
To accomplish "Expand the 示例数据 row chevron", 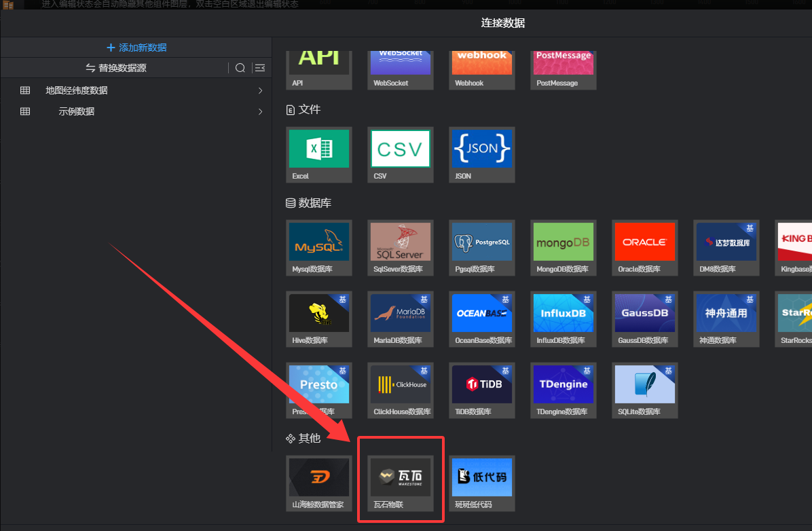I will (260, 111).
